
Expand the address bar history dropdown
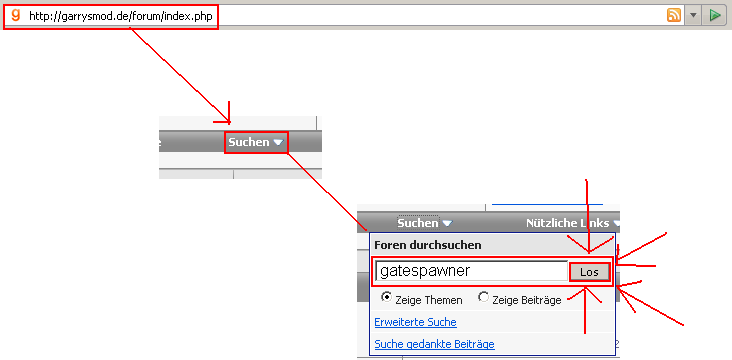point(693,15)
